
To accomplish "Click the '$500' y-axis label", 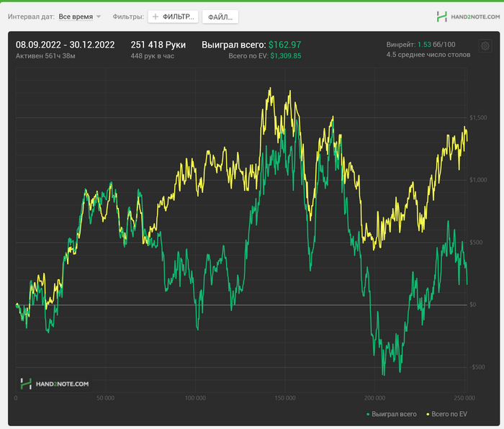I will (x=476, y=243).
